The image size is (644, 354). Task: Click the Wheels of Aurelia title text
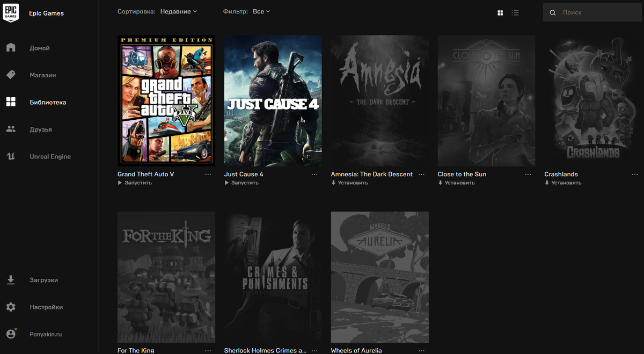[x=356, y=350]
